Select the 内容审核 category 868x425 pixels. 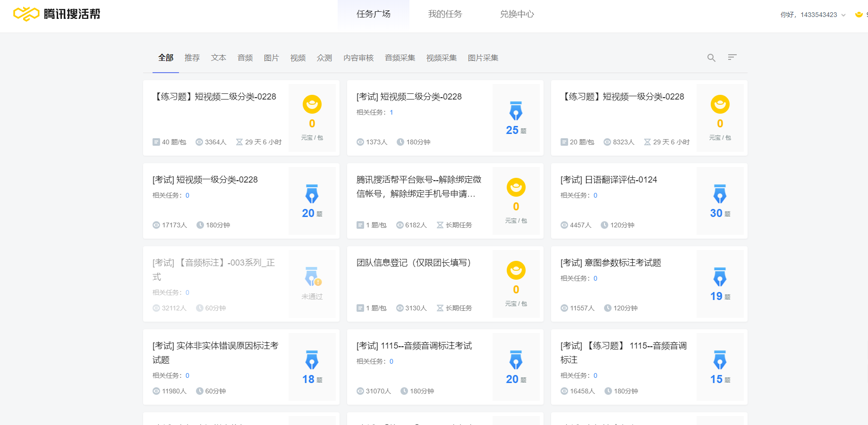358,58
